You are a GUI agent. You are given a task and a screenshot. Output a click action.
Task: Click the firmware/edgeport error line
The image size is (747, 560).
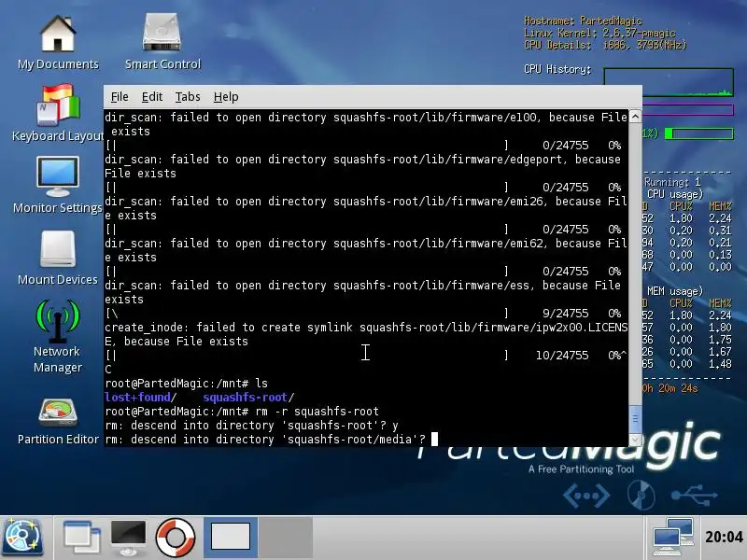click(x=362, y=166)
